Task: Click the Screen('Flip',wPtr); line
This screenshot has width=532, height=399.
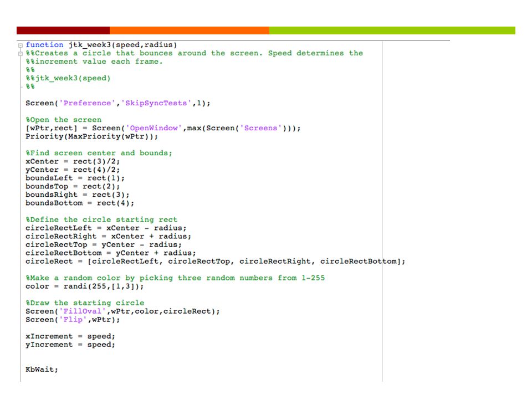Action: pos(73,320)
